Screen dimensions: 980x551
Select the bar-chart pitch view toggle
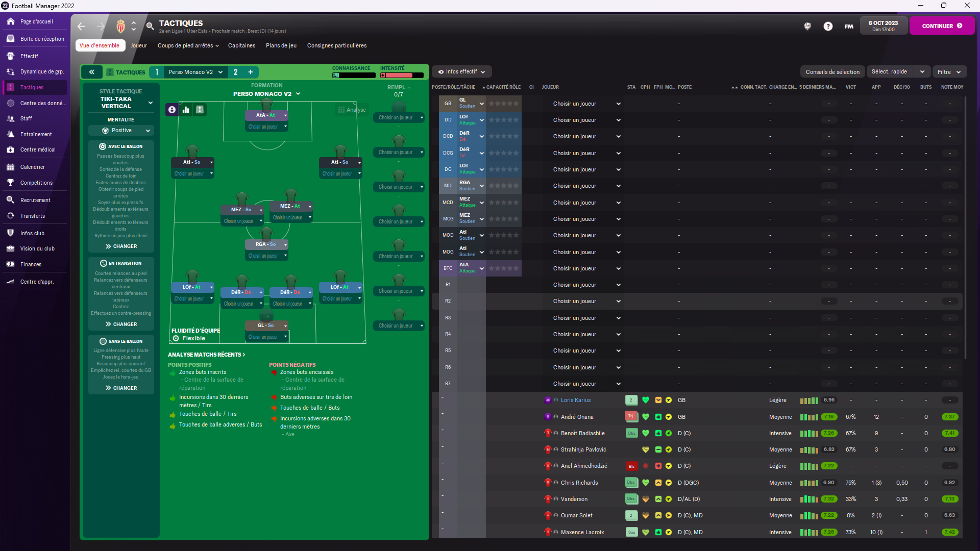(186, 110)
